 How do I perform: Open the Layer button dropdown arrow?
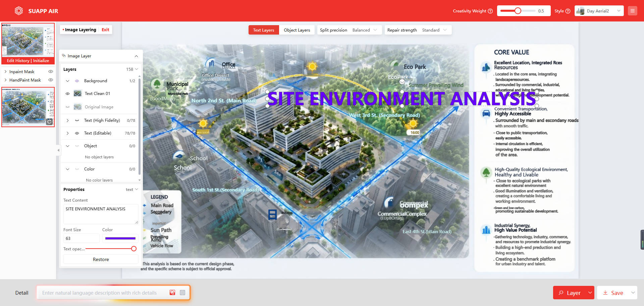click(x=590, y=293)
